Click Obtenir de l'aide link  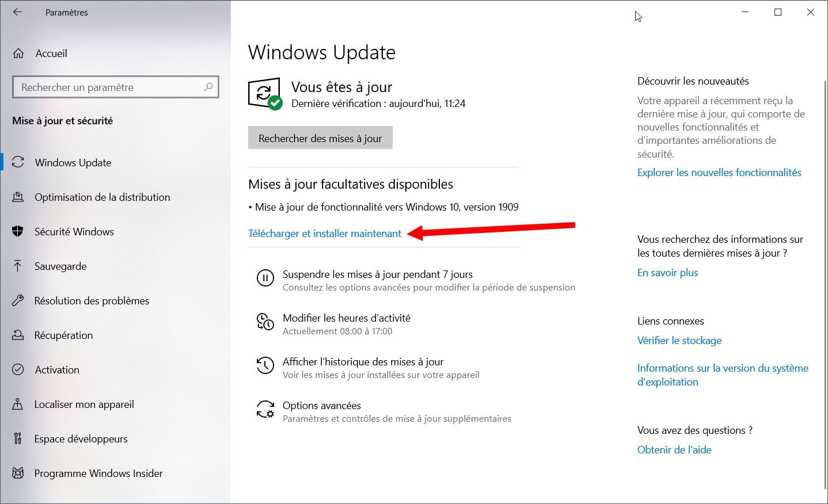point(674,449)
